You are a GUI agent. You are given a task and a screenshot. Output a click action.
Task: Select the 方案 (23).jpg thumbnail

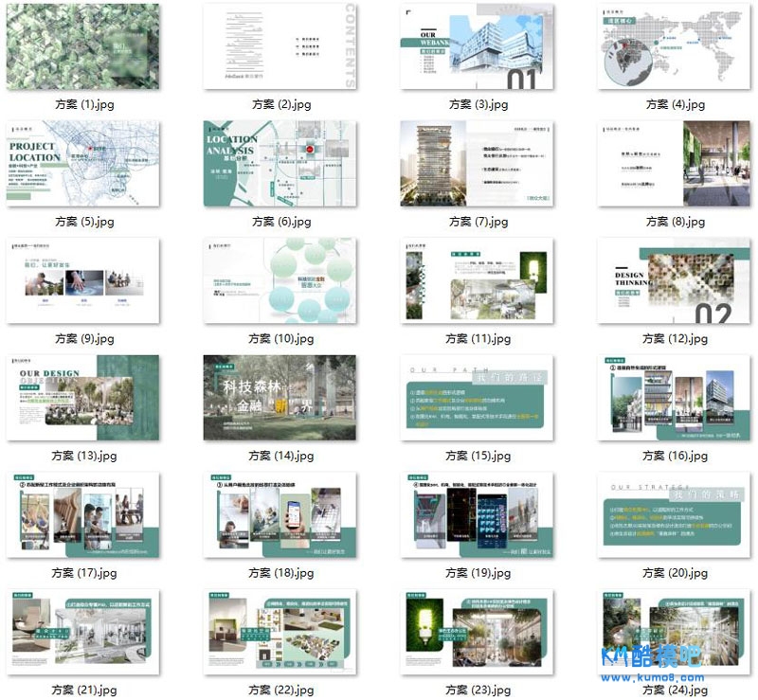coord(478,633)
